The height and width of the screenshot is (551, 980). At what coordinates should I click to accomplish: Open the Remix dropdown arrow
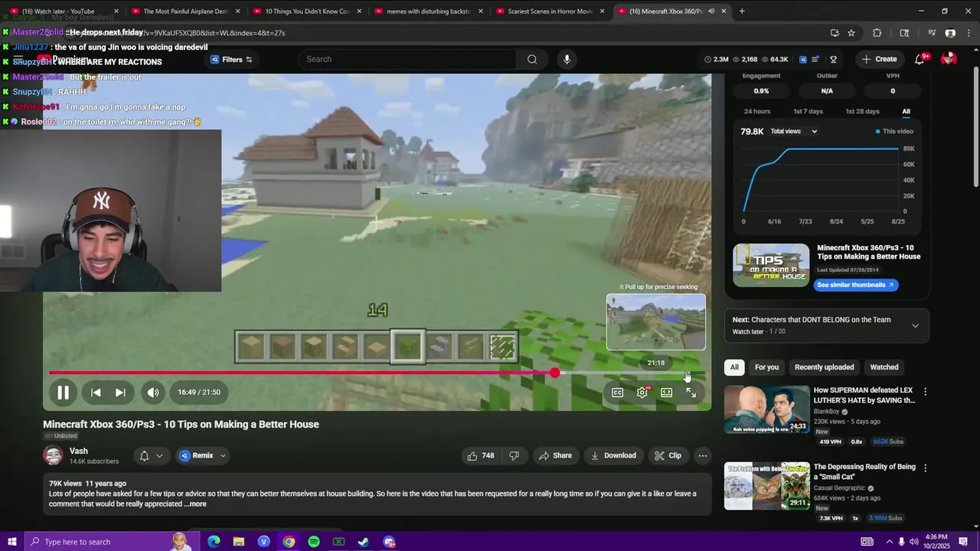[x=223, y=455]
